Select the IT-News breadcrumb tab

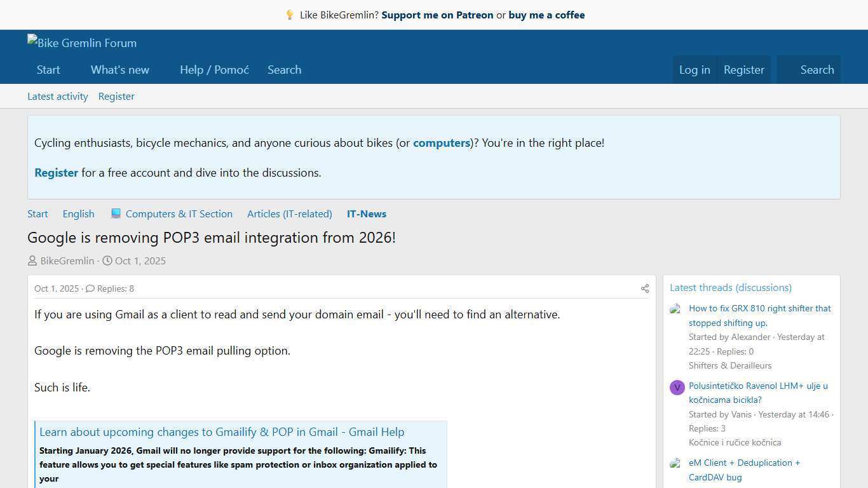point(366,213)
